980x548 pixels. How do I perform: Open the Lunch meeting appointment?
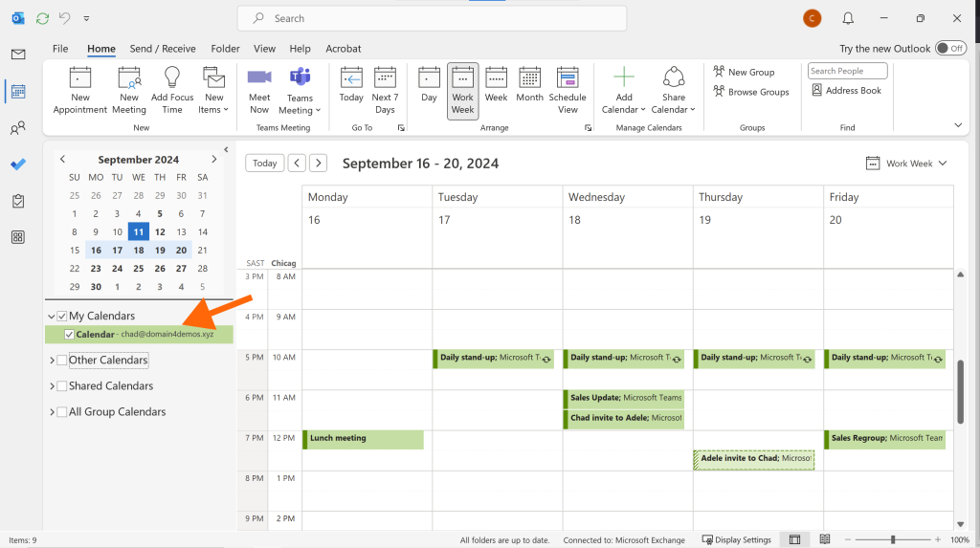point(363,439)
